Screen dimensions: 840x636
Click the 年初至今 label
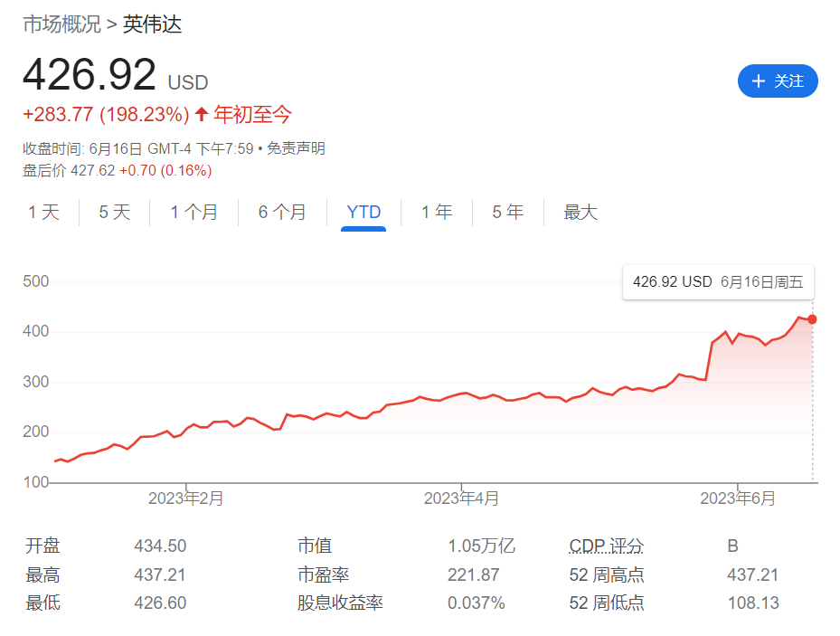[x=253, y=115]
